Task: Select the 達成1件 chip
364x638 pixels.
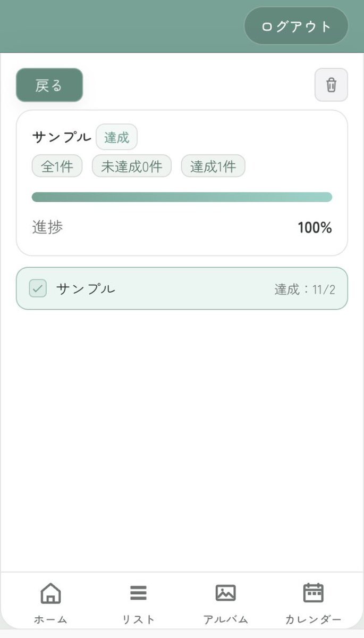Action: coord(213,166)
